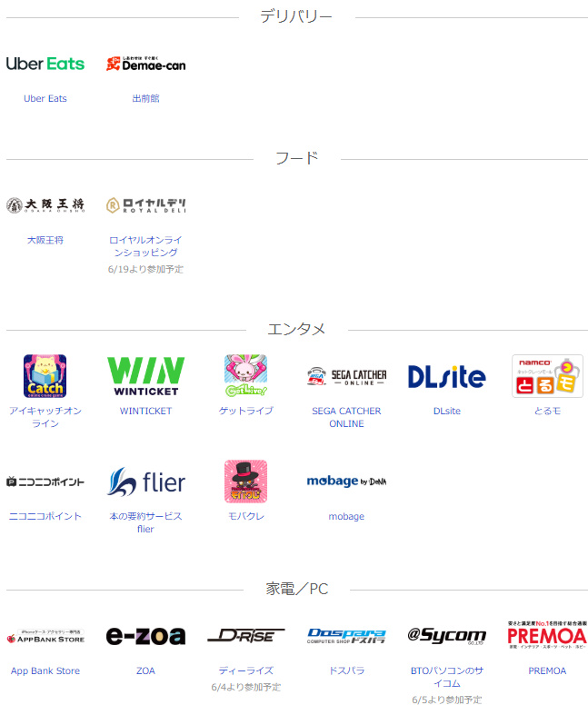Open the 大阪王将 text link
The image size is (588, 715).
pos(45,240)
